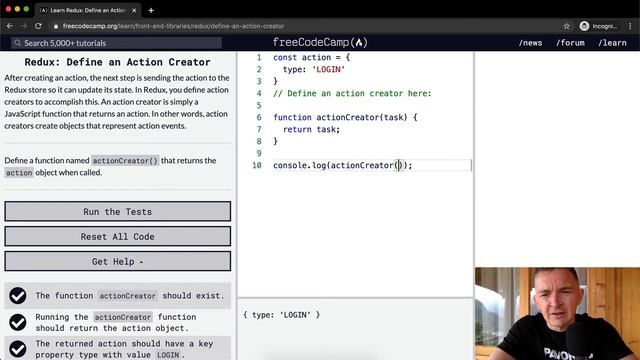
Task: Click the lock icon in address bar
Action: tap(56, 26)
